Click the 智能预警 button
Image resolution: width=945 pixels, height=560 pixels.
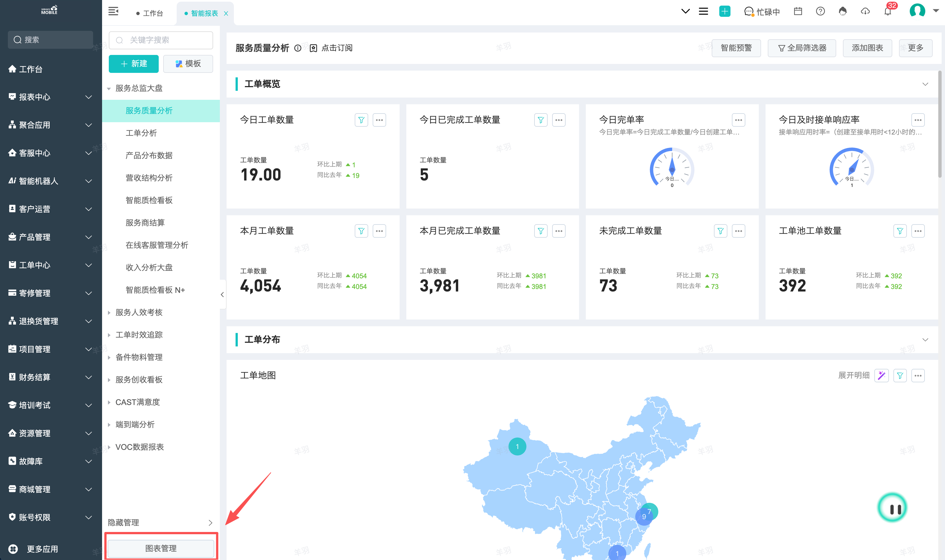[736, 48]
